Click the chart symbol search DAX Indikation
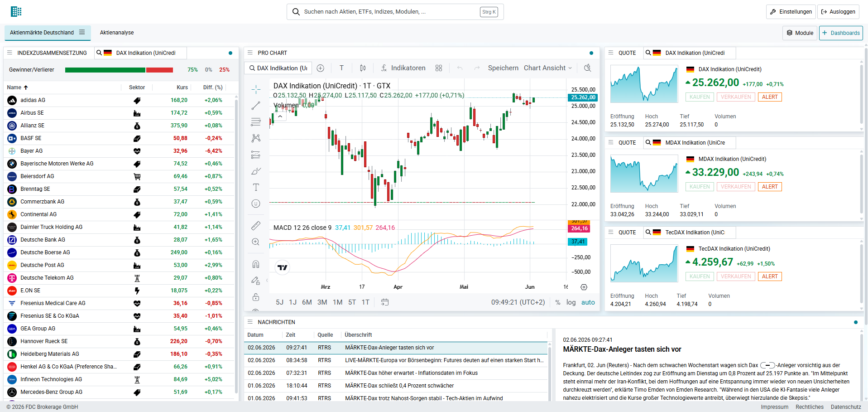868x412 pixels. pyautogui.click(x=278, y=68)
